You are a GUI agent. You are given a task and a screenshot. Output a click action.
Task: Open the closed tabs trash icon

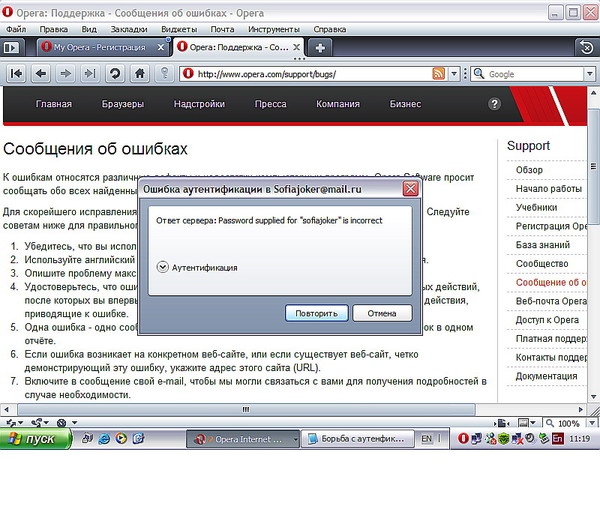586,48
